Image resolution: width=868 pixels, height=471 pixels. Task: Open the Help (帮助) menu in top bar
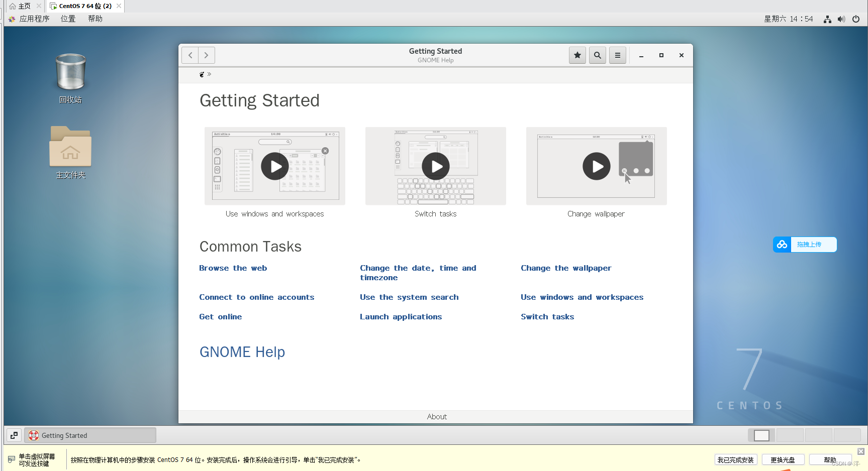coord(95,19)
